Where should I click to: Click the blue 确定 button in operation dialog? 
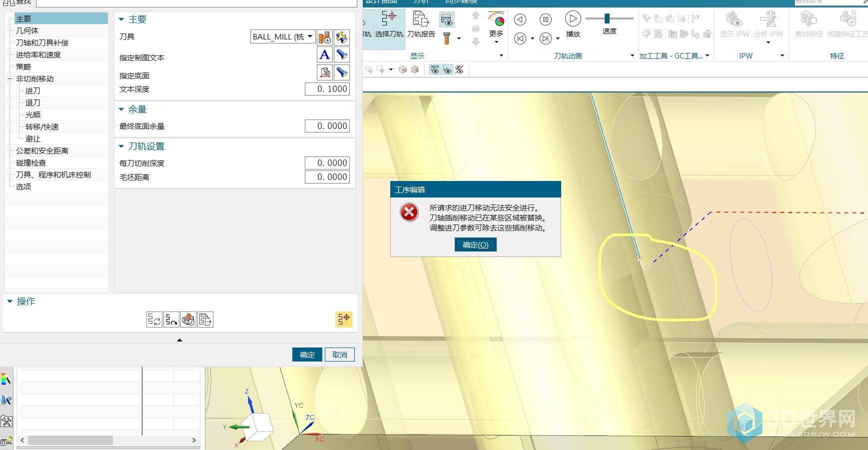tap(307, 354)
